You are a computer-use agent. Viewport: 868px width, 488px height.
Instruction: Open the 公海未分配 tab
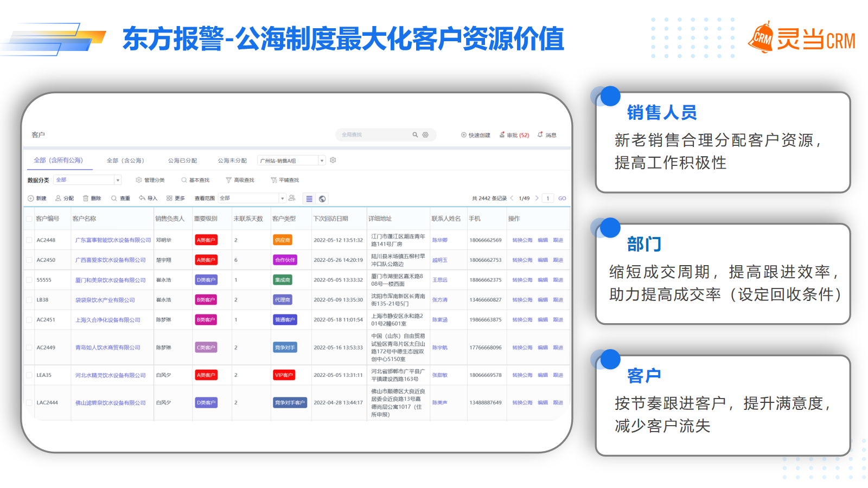click(232, 160)
